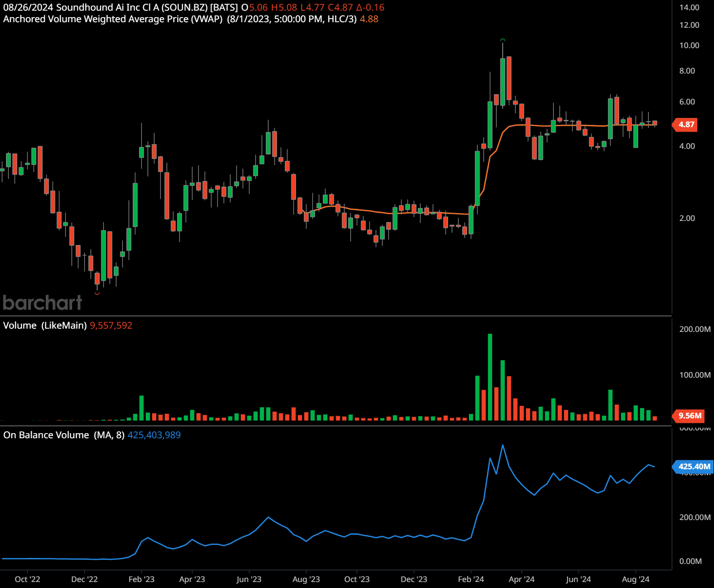
Task: Click the 4.00 price axis label
Action: (687, 146)
